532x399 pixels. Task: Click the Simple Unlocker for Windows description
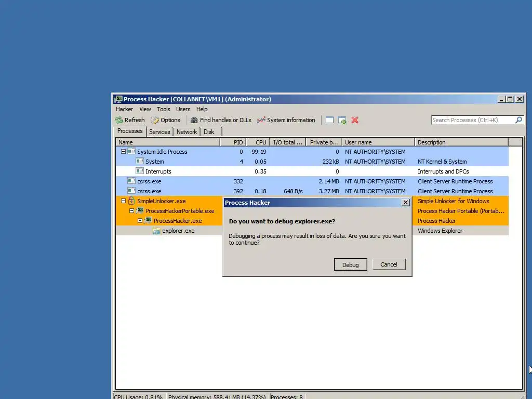[x=453, y=201]
